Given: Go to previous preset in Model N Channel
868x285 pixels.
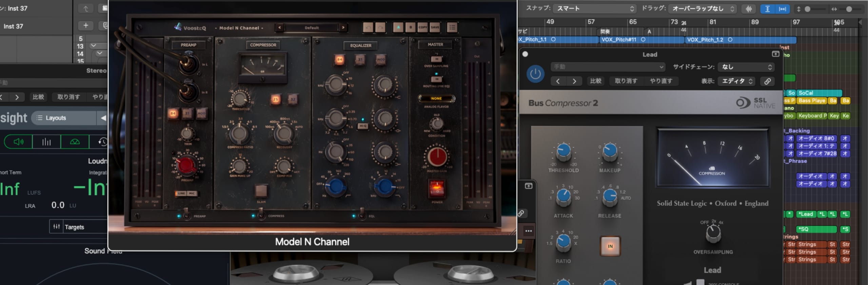Looking at the screenshot, I should [x=280, y=27].
